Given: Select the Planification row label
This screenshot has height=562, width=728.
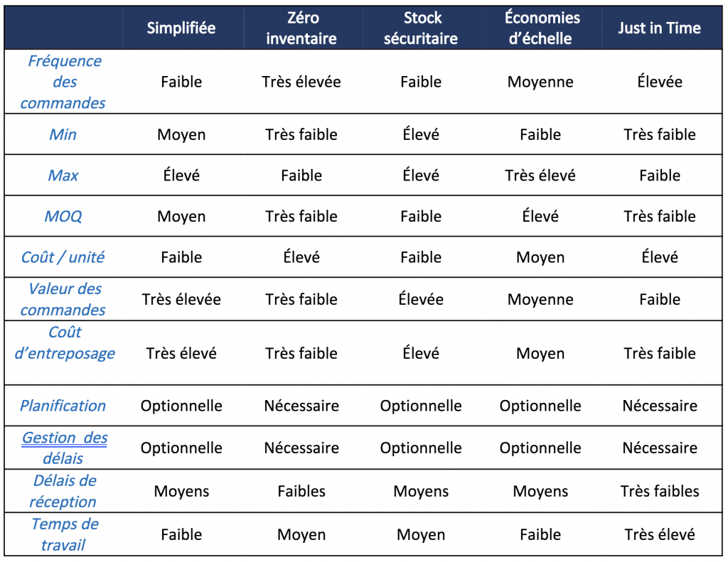Looking at the screenshot, I should coord(63,406).
